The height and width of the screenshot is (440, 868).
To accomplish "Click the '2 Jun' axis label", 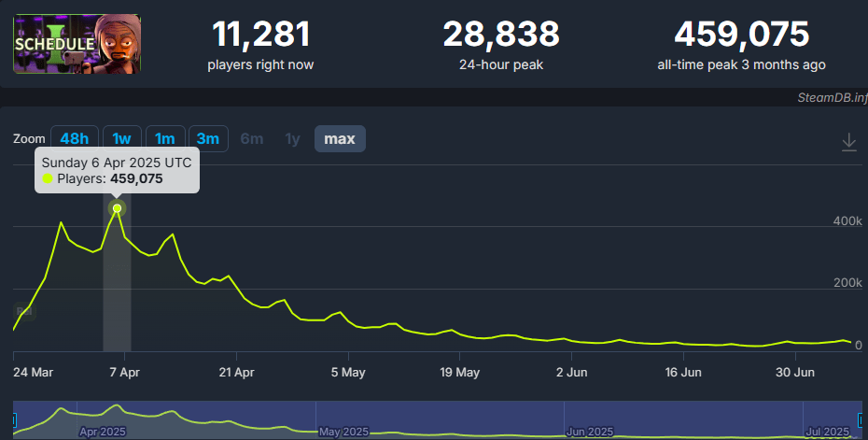I will click(x=572, y=373).
